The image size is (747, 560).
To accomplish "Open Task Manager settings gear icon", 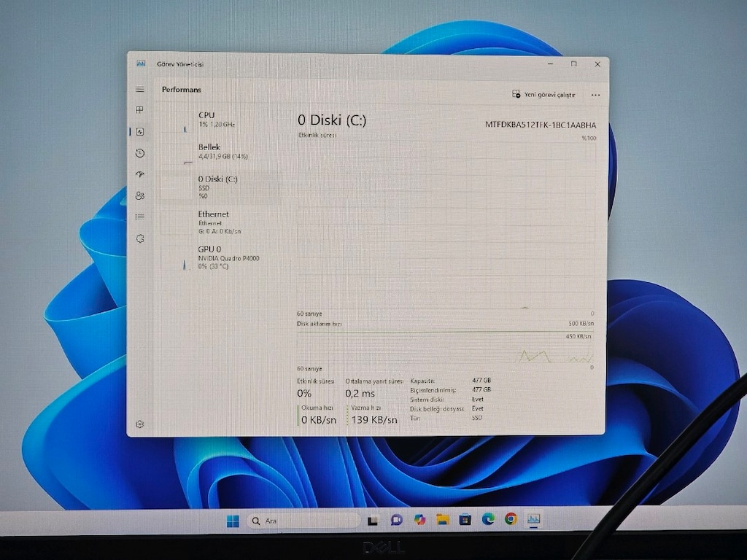I will (x=139, y=424).
